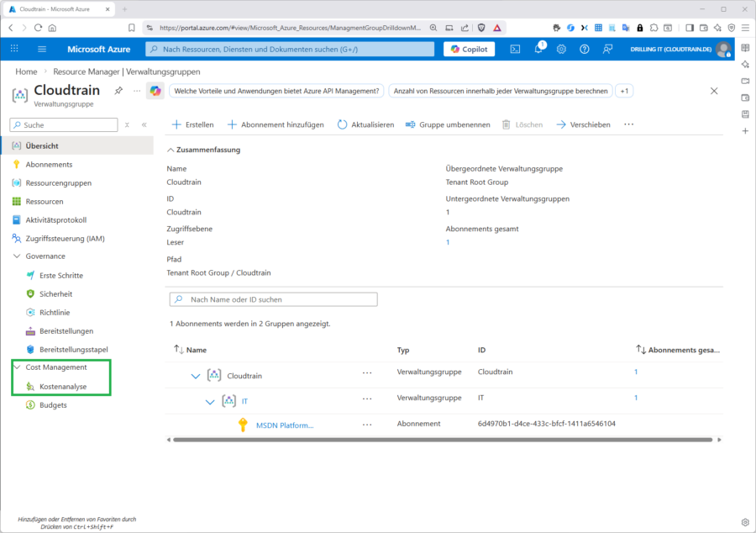
Task: Open the Aktivitätsprotokoll activity log
Action: click(57, 219)
